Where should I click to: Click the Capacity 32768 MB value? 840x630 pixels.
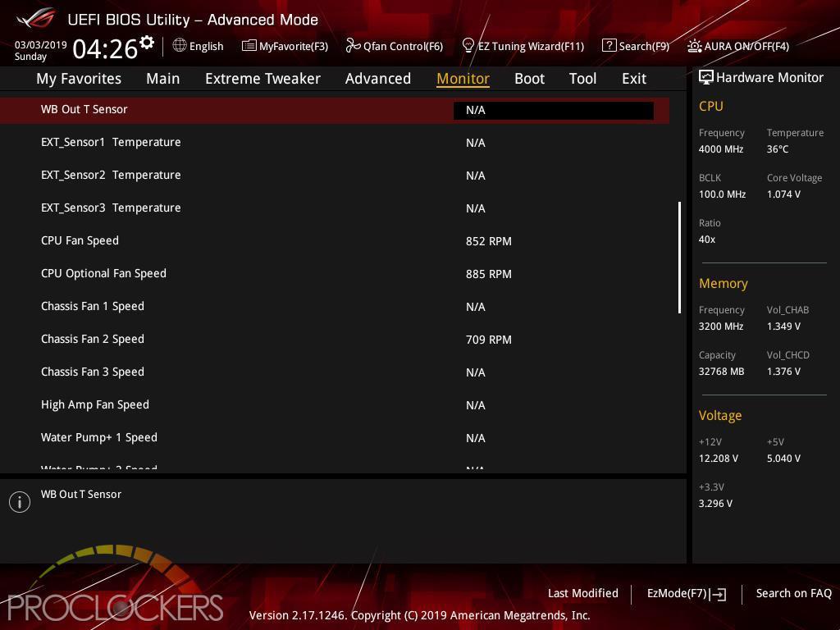(x=722, y=372)
